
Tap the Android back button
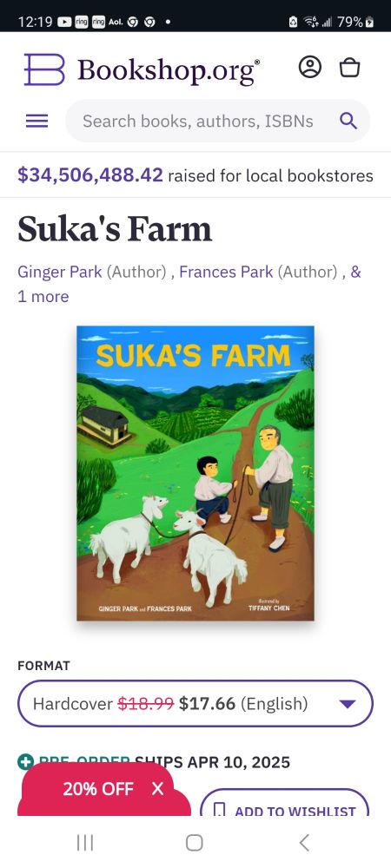click(x=304, y=843)
